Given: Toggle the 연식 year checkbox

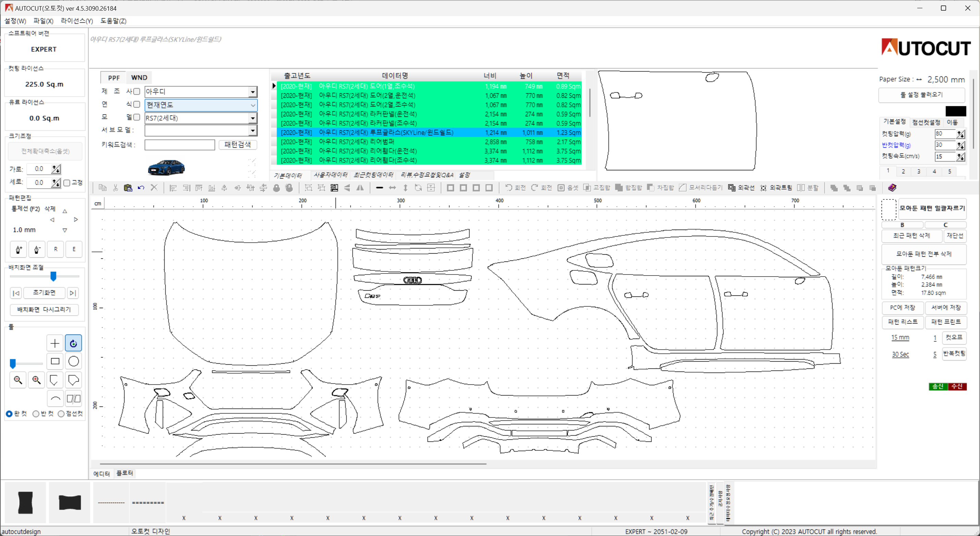Looking at the screenshot, I should (x=136, y=104).
